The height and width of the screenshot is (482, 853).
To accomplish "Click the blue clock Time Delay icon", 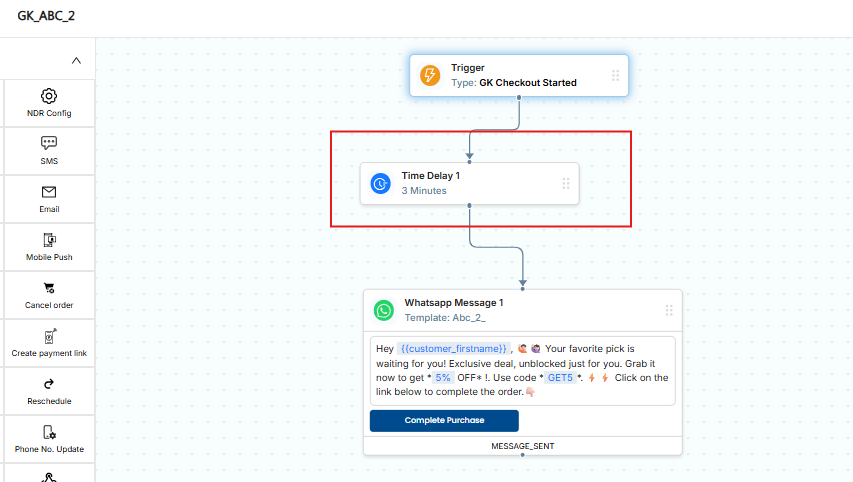I will (x=380, y=183).
